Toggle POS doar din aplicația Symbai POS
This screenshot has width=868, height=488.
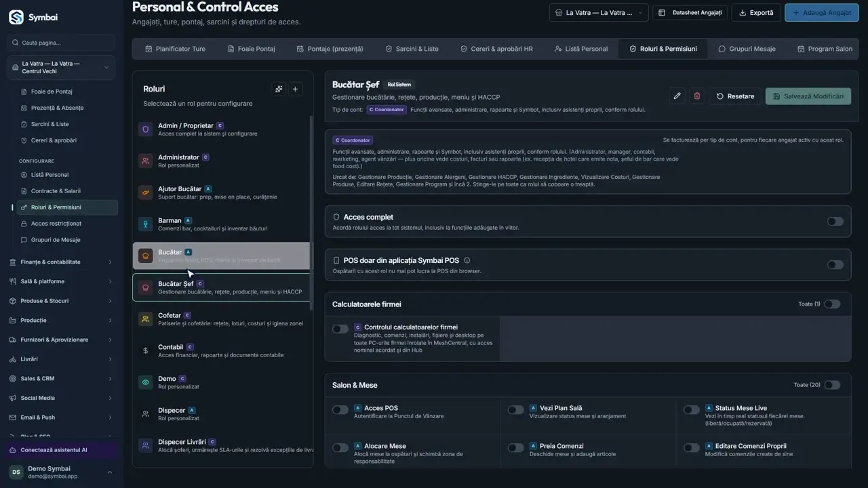point(835,265)
